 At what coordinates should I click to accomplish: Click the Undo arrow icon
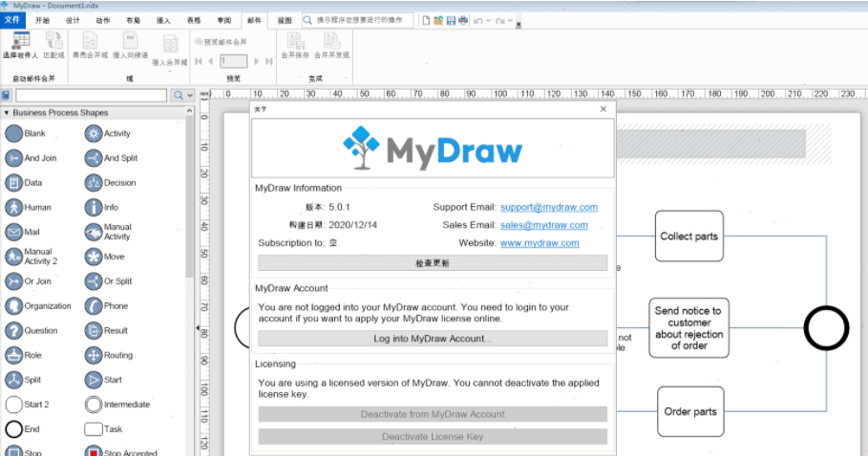[477, 21]
